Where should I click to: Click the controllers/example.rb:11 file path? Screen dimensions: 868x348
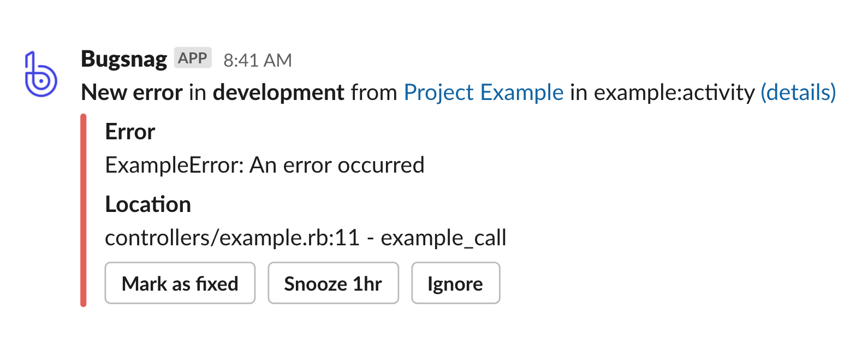click(232, 238)
